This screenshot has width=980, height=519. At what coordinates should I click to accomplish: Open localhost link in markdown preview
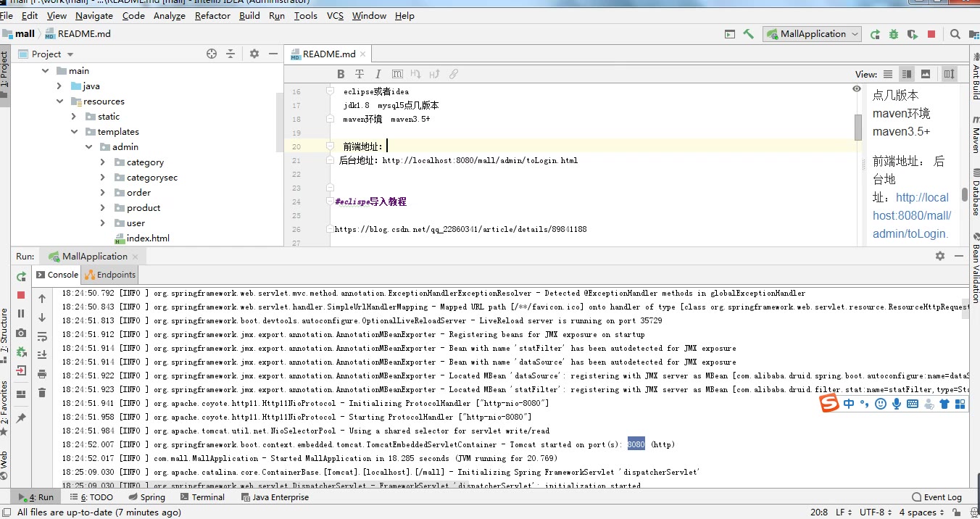tap(912, 215)
